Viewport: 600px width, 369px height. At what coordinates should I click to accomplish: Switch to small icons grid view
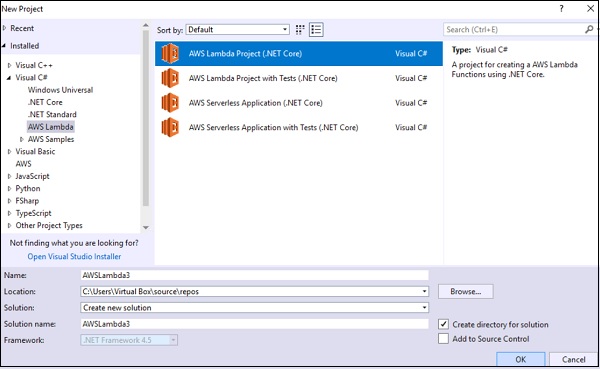[x=300, y=29]
